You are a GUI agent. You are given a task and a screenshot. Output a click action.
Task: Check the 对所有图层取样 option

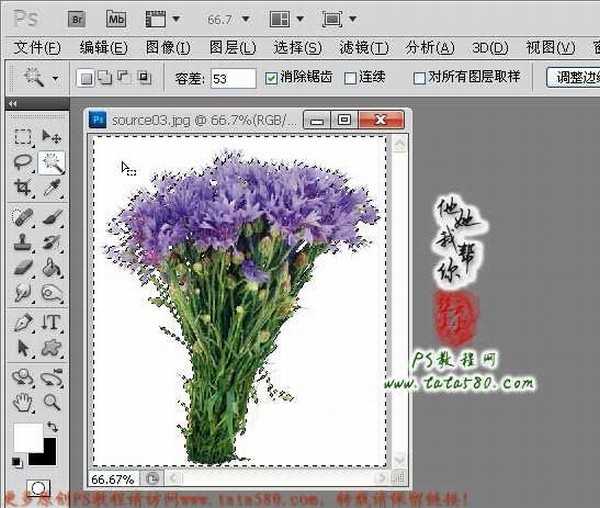point(420,77)
